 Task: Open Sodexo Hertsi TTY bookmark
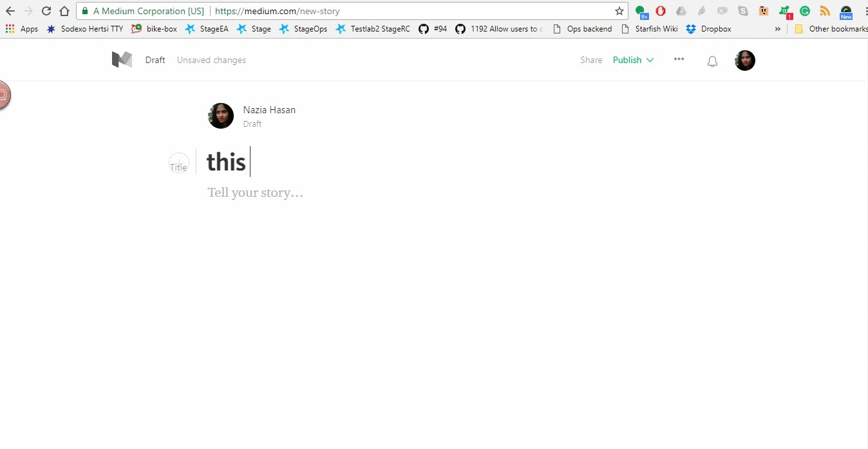tap(85, 29)
